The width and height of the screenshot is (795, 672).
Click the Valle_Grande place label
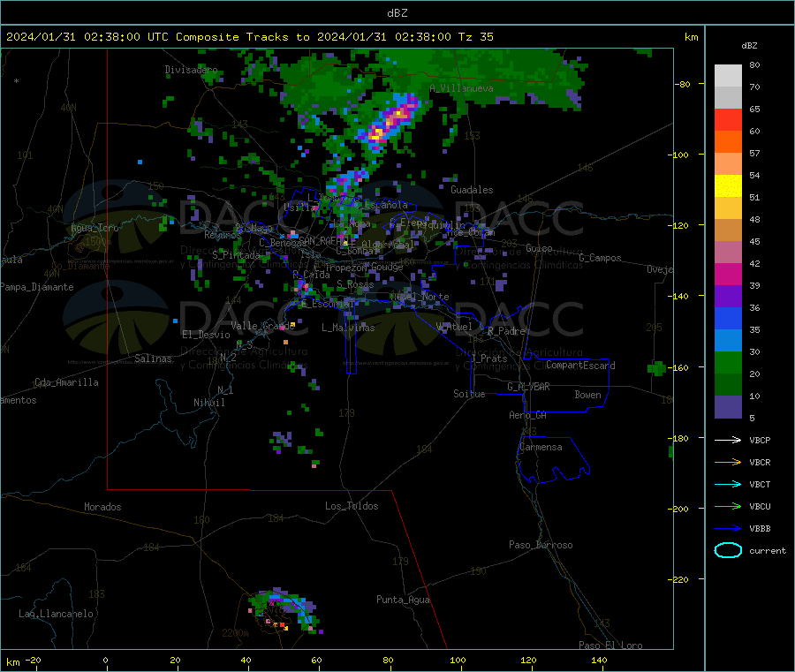[262, 326]
